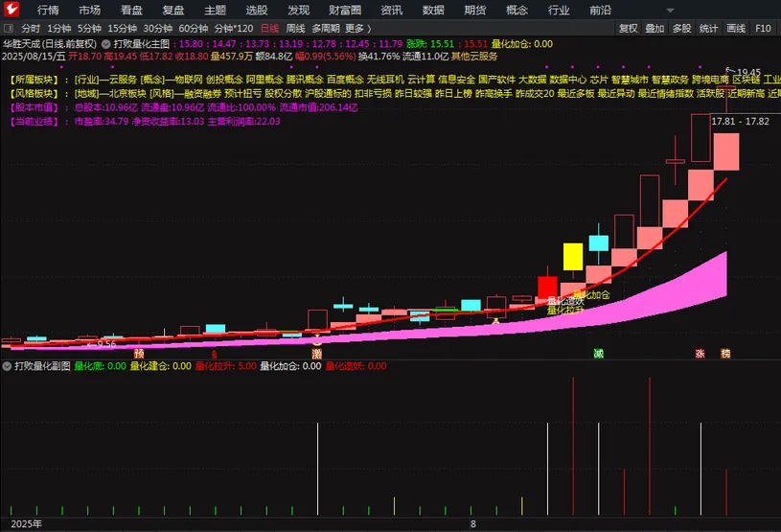Screen dimensions: 781x532
Task: Click the circle icon beside 打败量化副图
Action: coord(8,366)
